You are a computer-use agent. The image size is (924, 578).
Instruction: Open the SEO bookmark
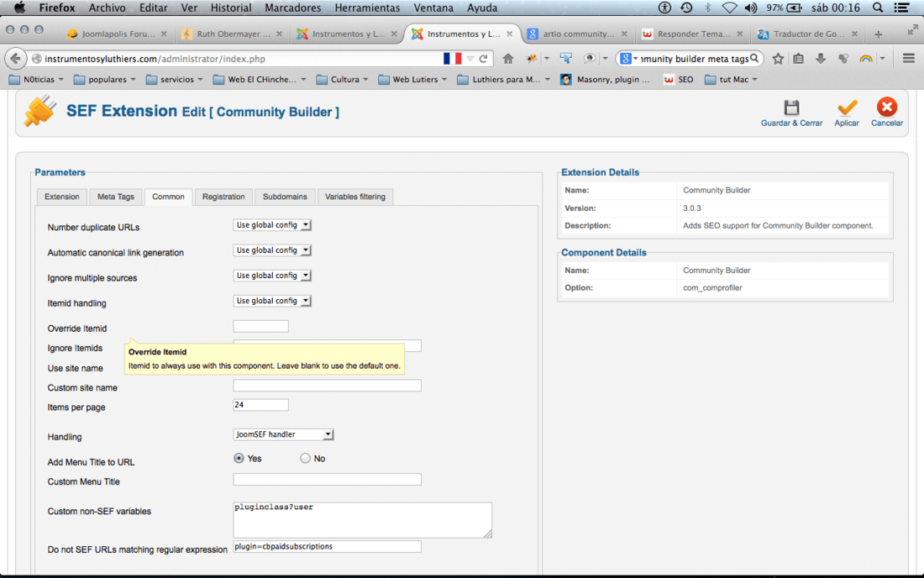(x=679, y=80)
